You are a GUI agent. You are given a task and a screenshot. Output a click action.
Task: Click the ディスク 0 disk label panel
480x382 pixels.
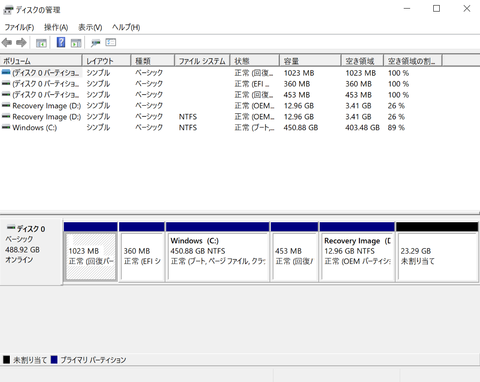[31, 252]
